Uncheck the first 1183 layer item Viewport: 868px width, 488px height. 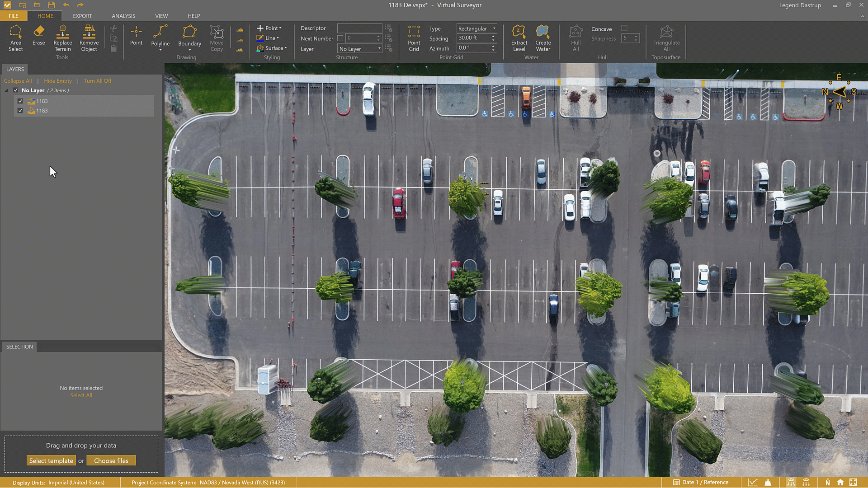pyautogui.click(x=20, y=101)
